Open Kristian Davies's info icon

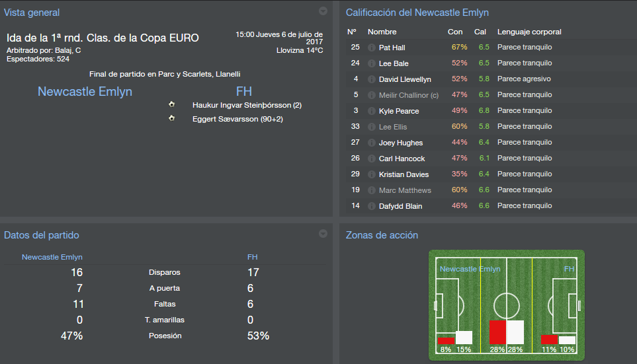coord(371,174)
